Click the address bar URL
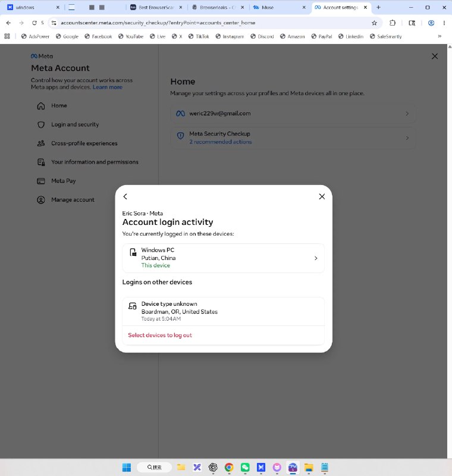The height and width of the screenshot is (476, 452). point(158,23)
